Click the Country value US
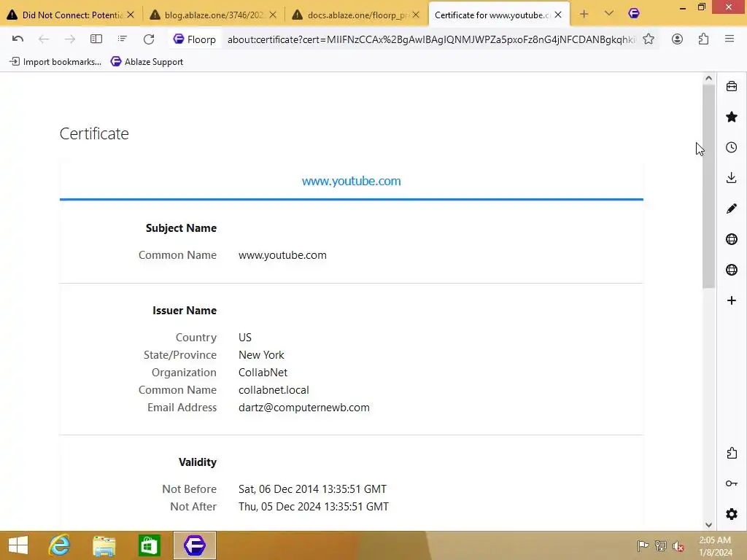 click(x=245, y=337)
